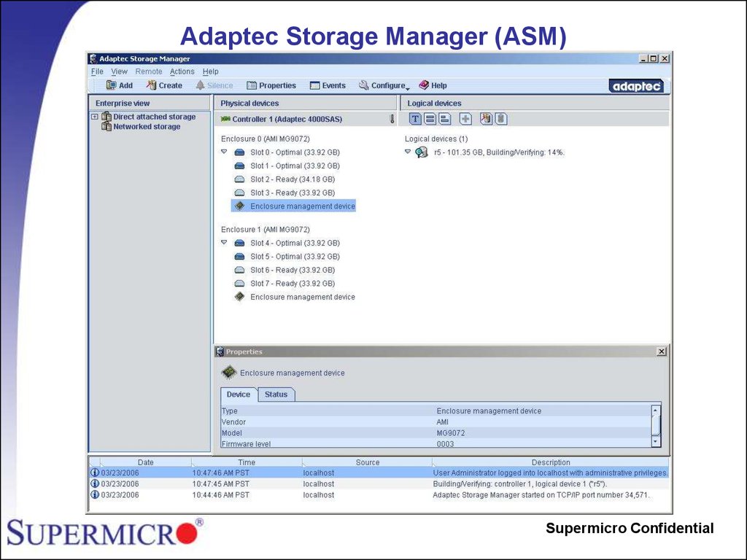Click the Slot 7 disk icon

(239, 284)
